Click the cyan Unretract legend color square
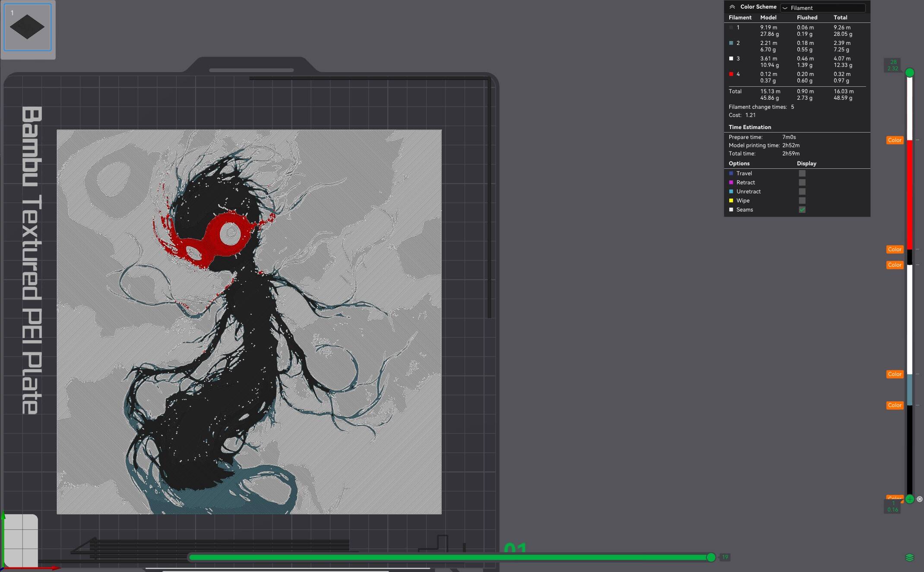 click(731, 192)
